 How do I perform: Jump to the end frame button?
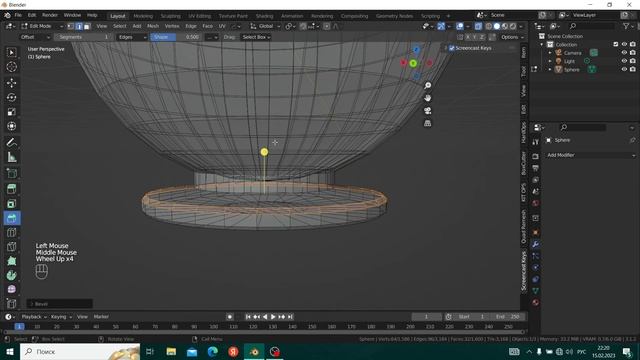click(290, 317)
